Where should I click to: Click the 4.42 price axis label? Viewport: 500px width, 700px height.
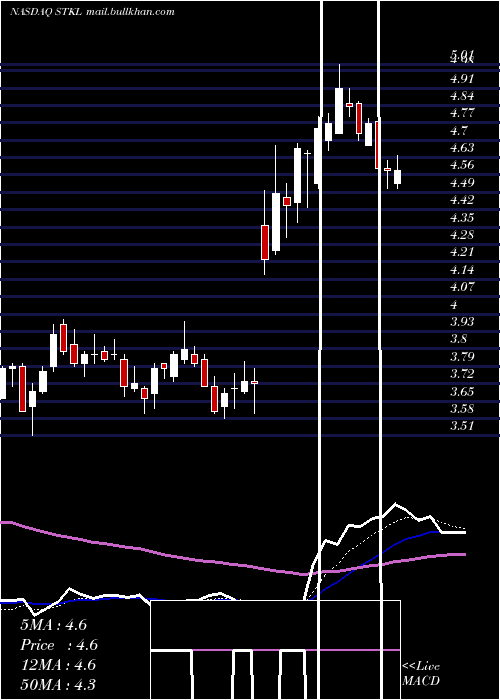461,200
